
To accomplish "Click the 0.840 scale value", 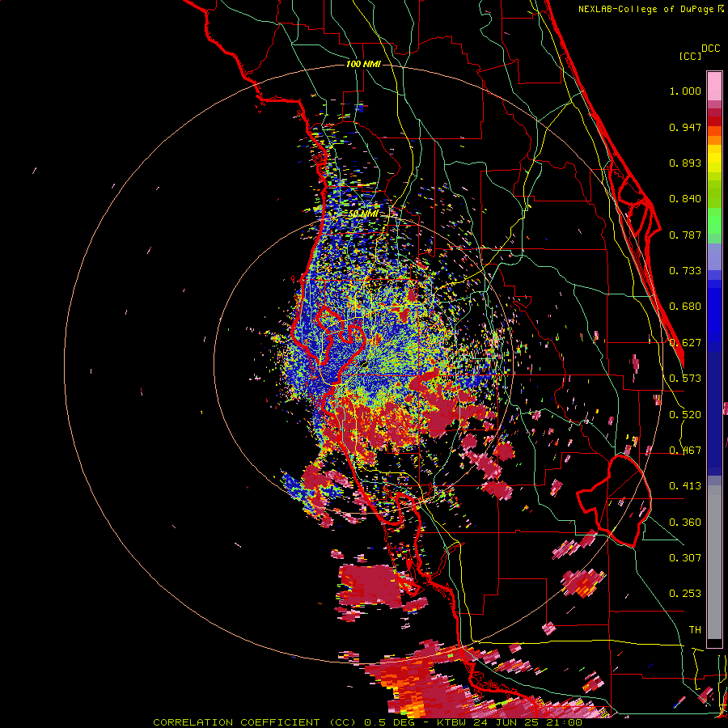I will click(x=685, y=199).
